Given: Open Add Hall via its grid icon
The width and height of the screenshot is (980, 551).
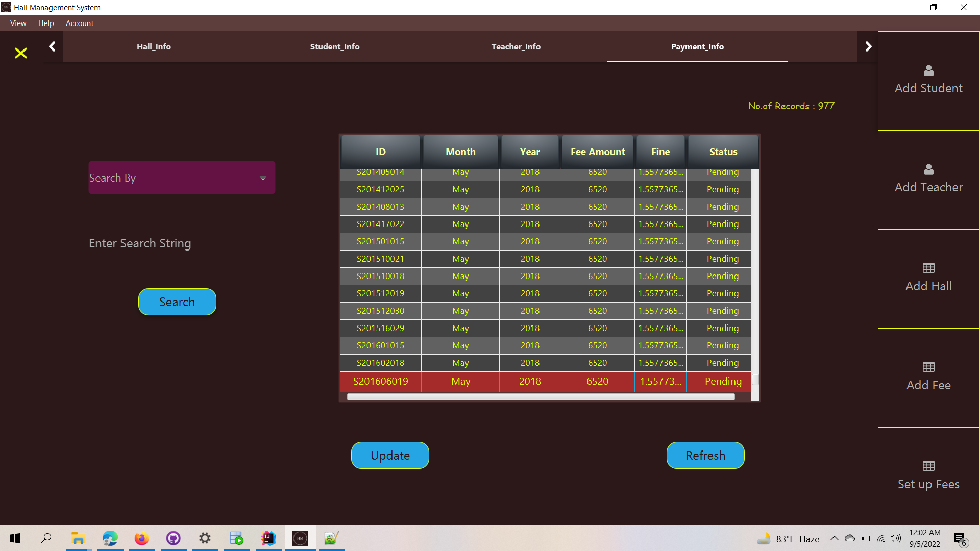Looking at the screenshot, I should pyautogui.click(x=928, y=268).
